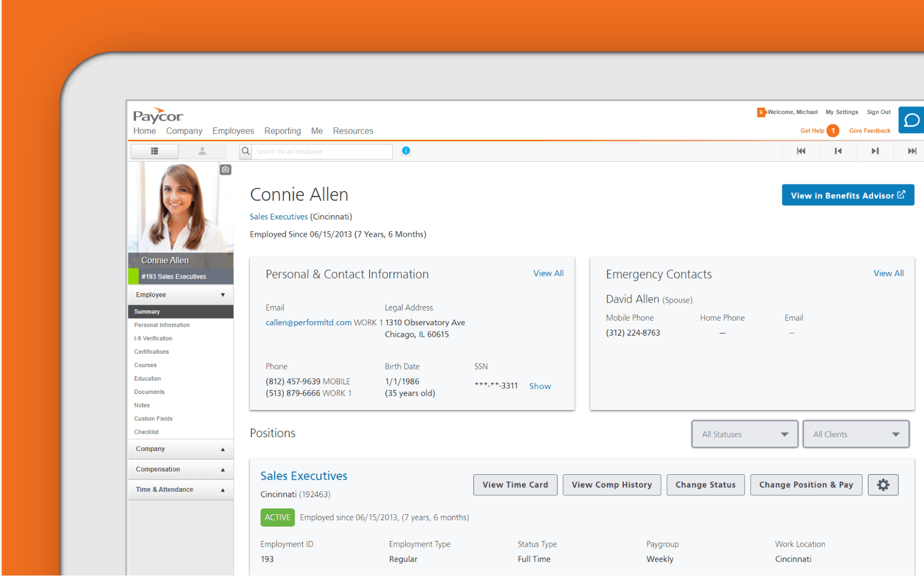Viewport: 924px width, 578px height.
Task: Expand the Time & Attendance section
Action: (x=181, y=490)
